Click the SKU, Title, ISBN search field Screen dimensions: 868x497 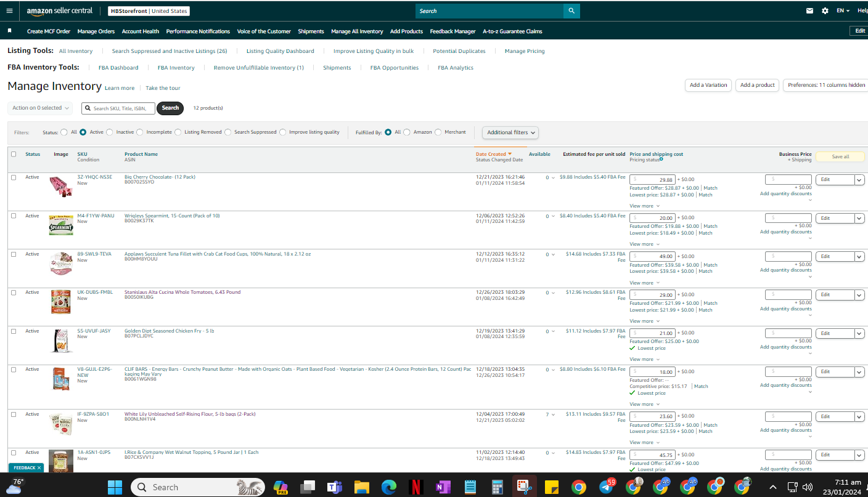click(118, 108)
